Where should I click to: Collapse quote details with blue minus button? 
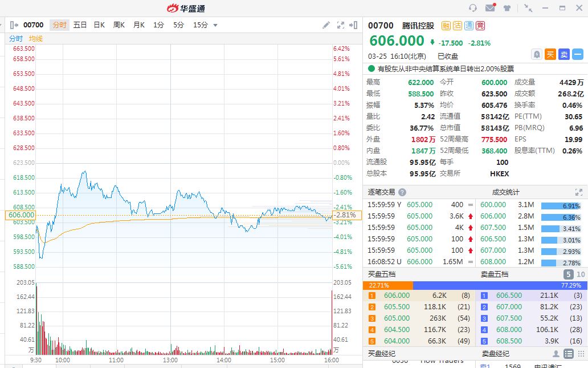[577, 54]
